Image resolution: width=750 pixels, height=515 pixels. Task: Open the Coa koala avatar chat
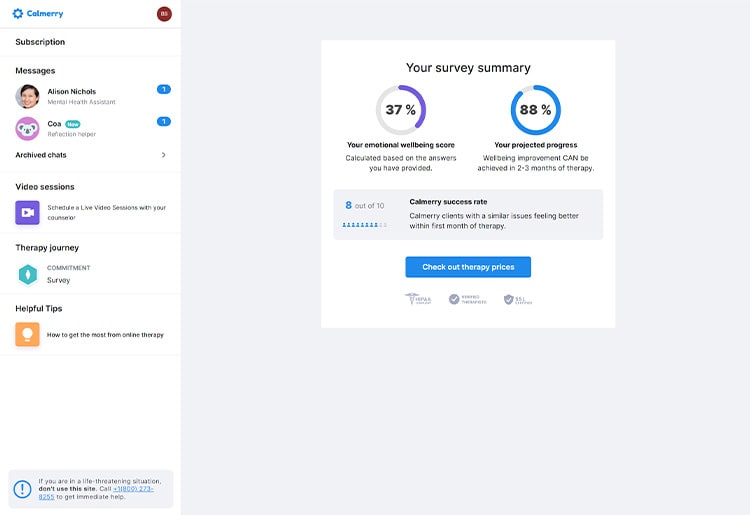coord(27,129)
